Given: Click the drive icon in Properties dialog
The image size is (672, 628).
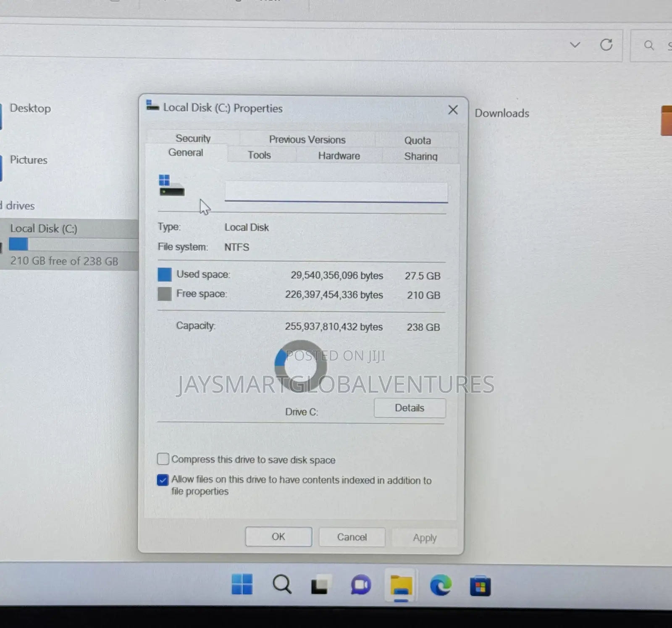Looking at the screenshot, I should tap(171, 186).
